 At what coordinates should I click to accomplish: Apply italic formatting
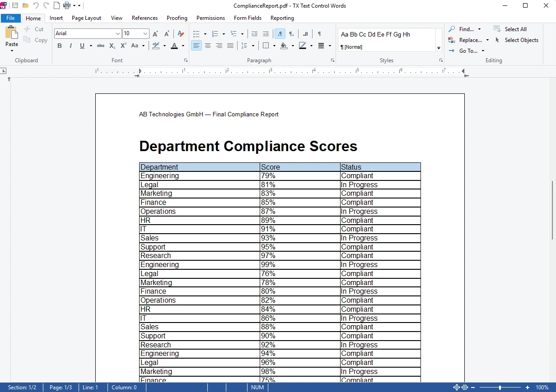70,46
